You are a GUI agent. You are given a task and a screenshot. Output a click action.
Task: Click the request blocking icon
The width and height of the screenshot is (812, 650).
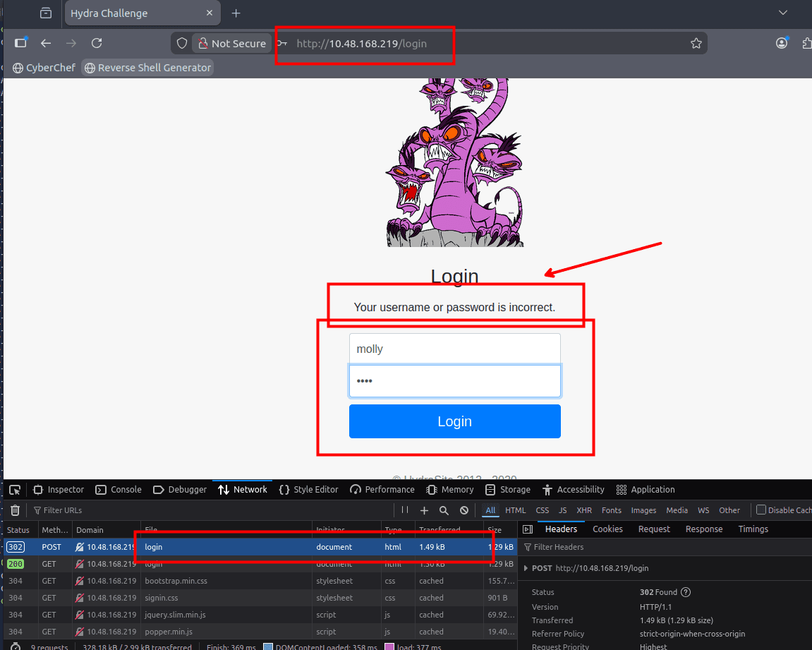pos(464,510)
